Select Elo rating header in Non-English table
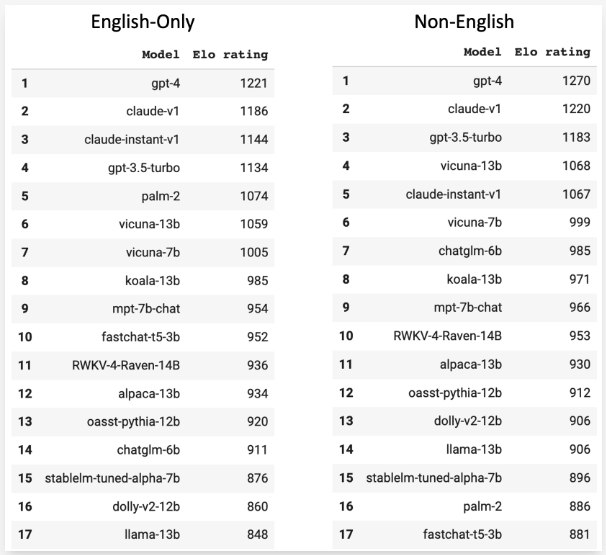Screen dimensions: 606x555 point(552,52)
